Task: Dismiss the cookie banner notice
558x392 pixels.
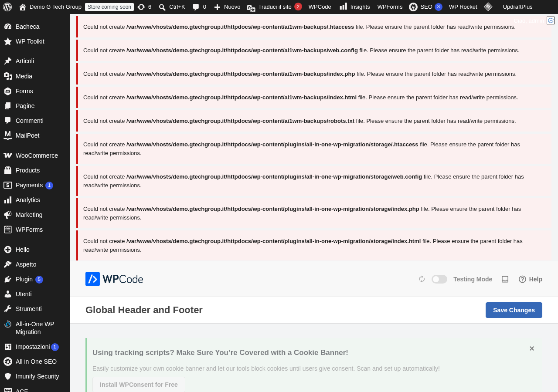Action: point(532,348)
